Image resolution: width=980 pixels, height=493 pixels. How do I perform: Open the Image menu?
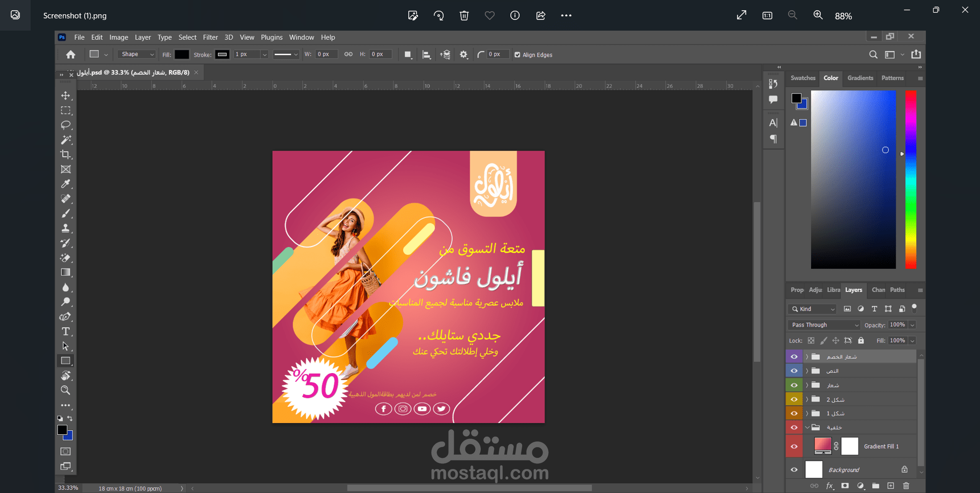[118, 37]
